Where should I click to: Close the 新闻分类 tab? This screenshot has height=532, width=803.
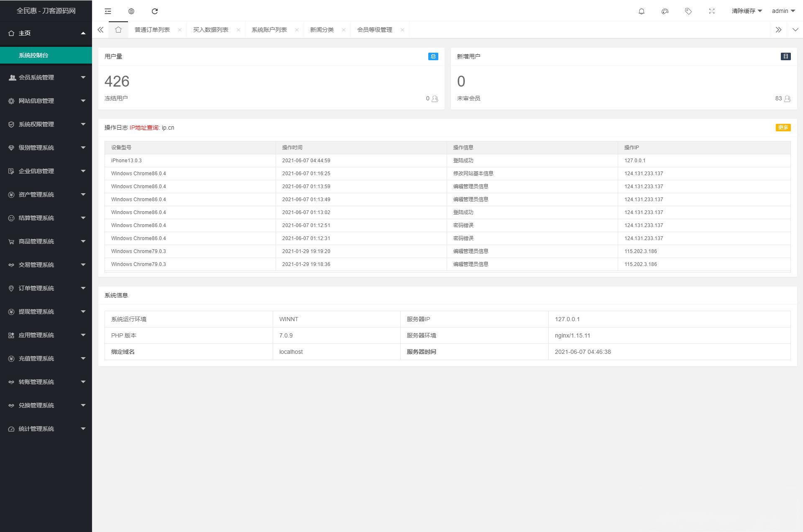[344, 30]
